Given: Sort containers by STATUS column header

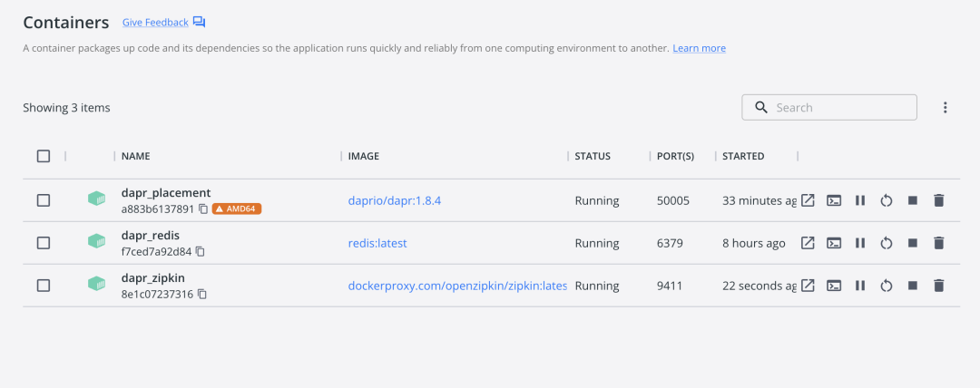Looking at the screenshot, I should 593,156.
